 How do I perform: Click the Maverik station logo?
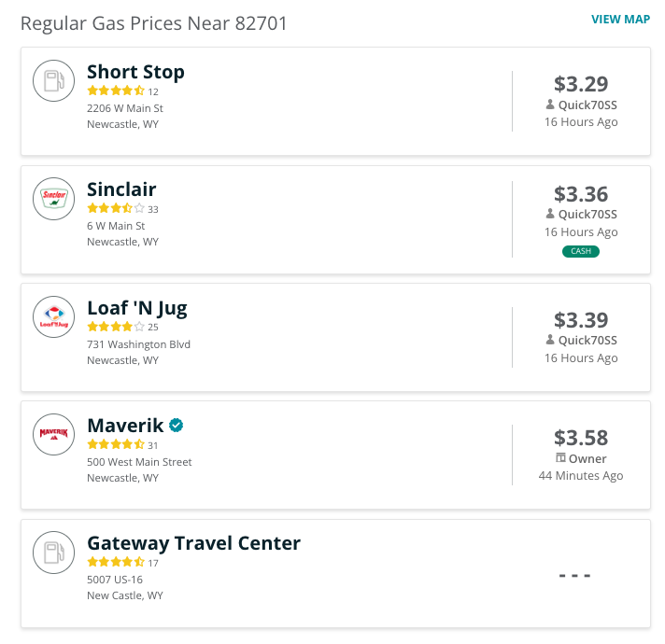point(54,434)
